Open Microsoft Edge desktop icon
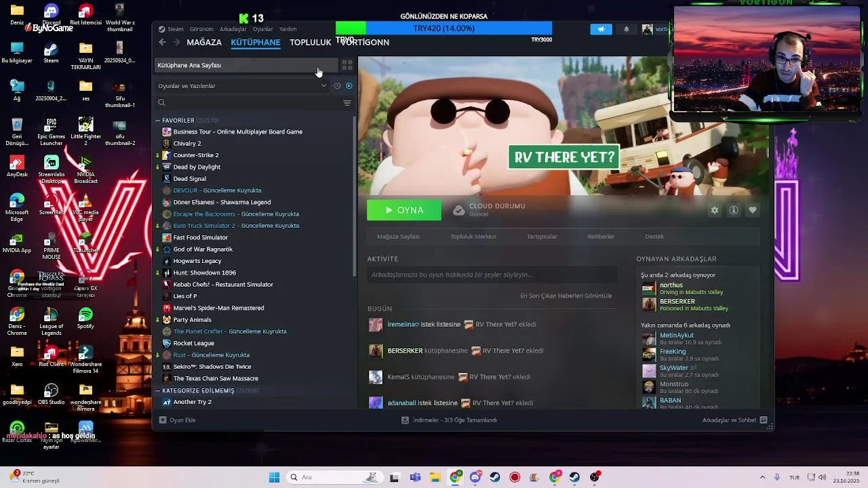The height and width of the screenshot is (488, 868). [x=17, y=207]
